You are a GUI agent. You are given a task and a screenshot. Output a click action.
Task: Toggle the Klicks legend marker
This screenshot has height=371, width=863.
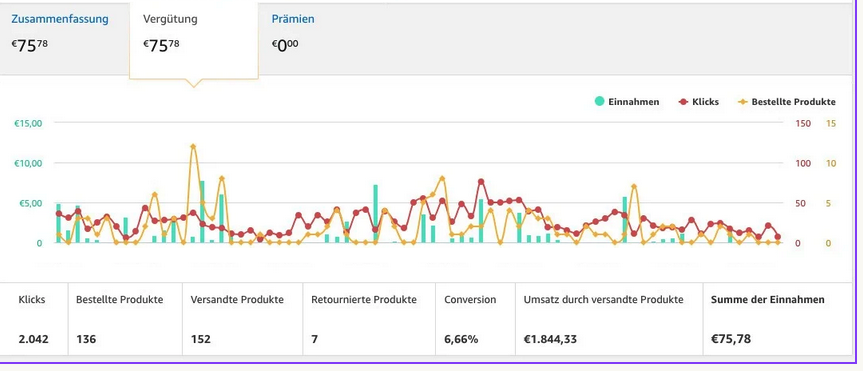click(x=684, y=102)
